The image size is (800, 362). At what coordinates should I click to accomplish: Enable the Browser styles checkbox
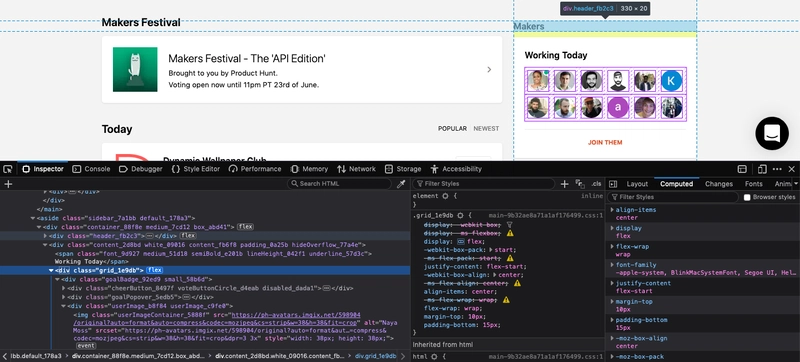[747, 197]
